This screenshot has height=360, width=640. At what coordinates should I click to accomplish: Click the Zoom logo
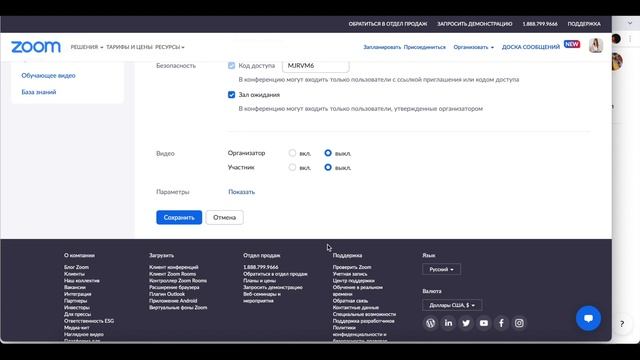pos(36,47)
